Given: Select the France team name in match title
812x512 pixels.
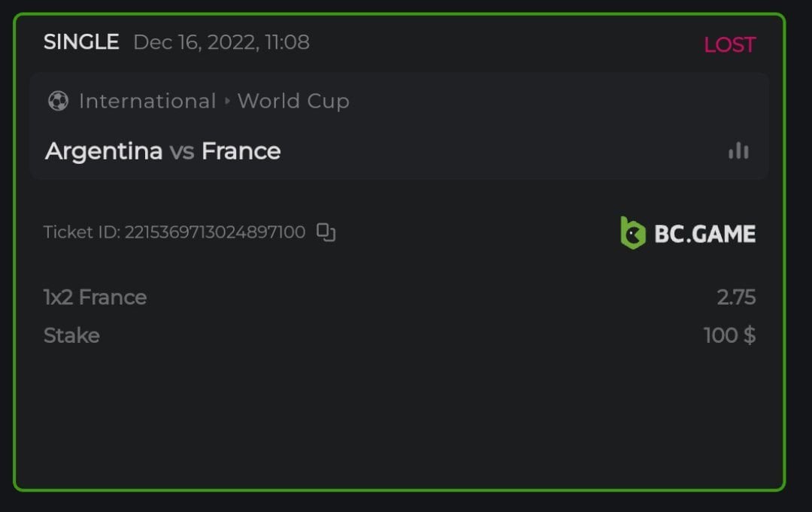Looking at the screenshot, I should [x=241, y=151].
